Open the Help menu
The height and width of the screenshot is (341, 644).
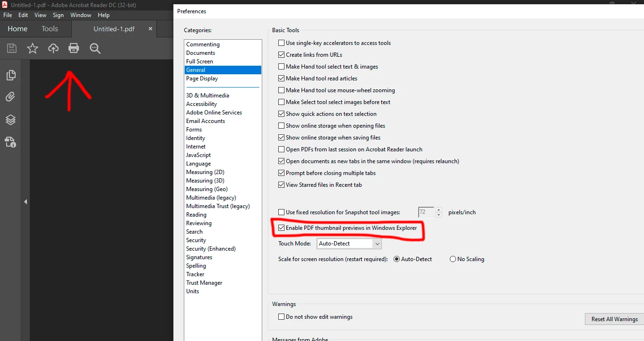pos(103,15)
